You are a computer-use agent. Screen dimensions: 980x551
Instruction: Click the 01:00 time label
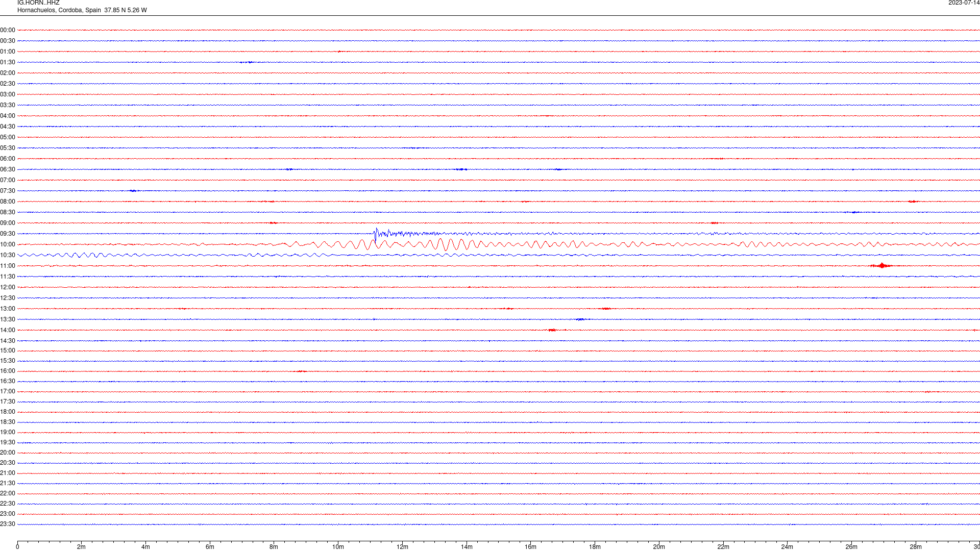coord(8,52)
